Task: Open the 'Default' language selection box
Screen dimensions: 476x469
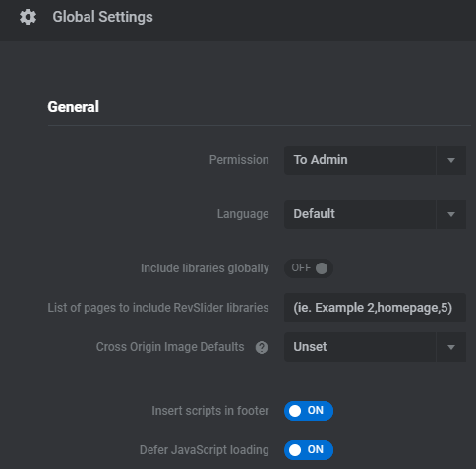Action: point(360,214)
